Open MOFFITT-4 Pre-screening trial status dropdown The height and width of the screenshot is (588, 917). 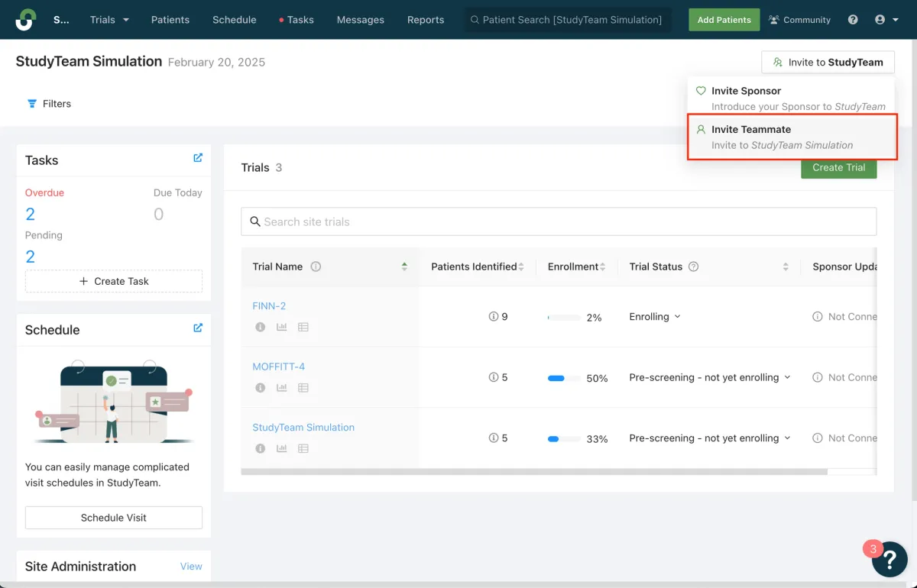click(x=709, y=376)
